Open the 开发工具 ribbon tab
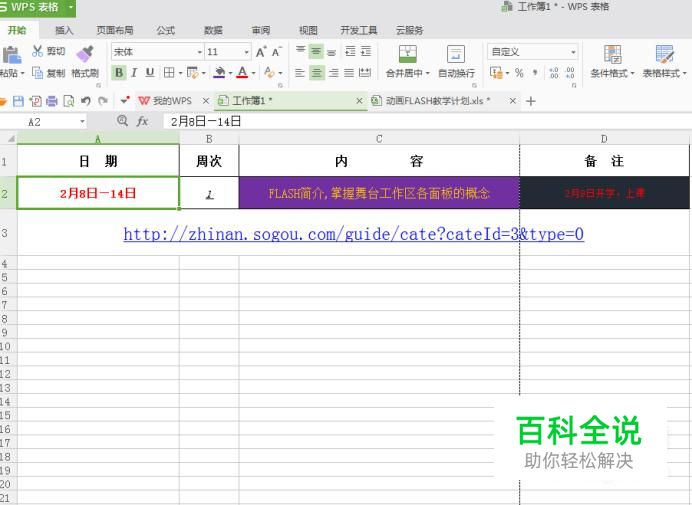Screen dimensions: 692x505 359,30
